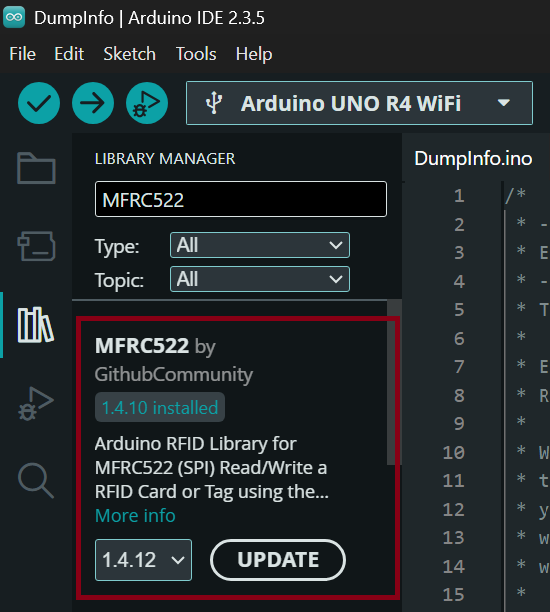This screenshot has height=612, width=550.
Task: Click the Verify sketch checkmark button
Action: (39, 103)
